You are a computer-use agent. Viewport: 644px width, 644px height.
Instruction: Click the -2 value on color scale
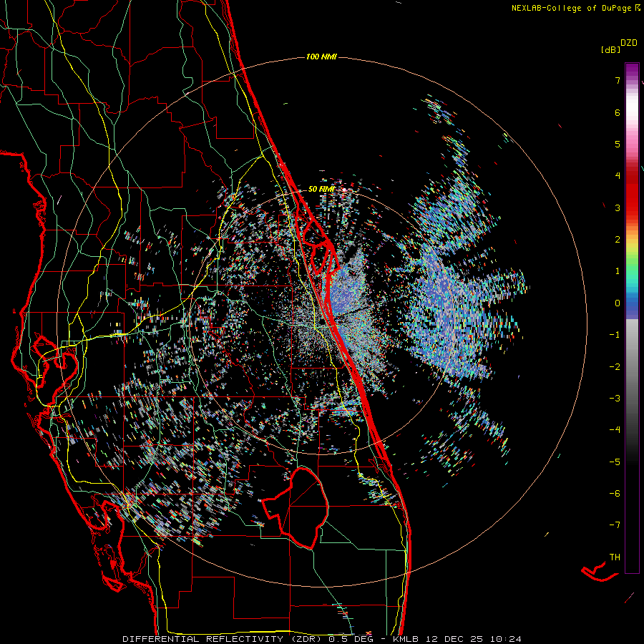[x=615, y=367]
